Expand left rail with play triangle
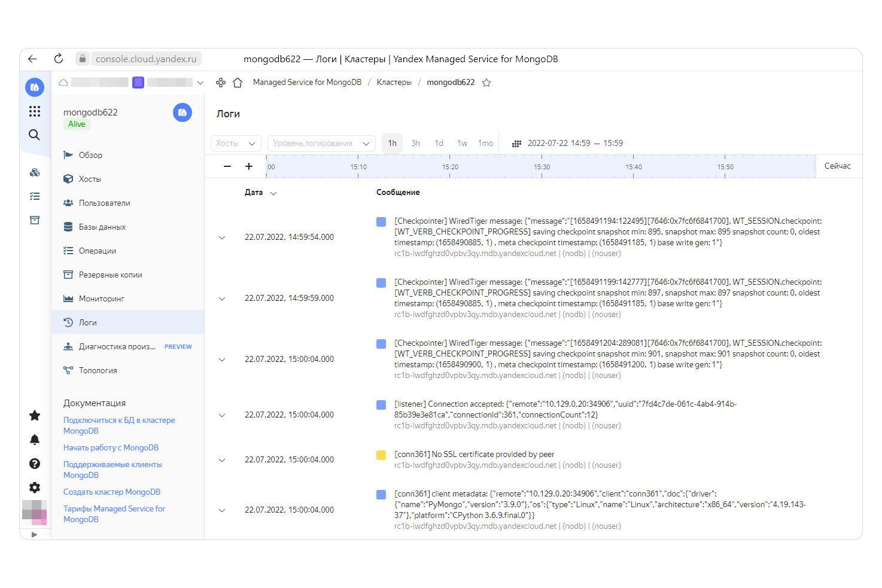 (x=35, y=534)
